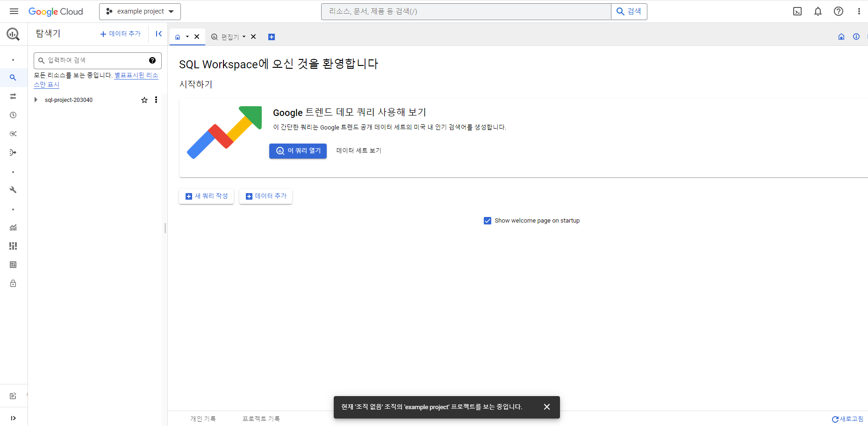Open the home tab dropdown arrow
The image size is (868, 426).
pos(187,36)
